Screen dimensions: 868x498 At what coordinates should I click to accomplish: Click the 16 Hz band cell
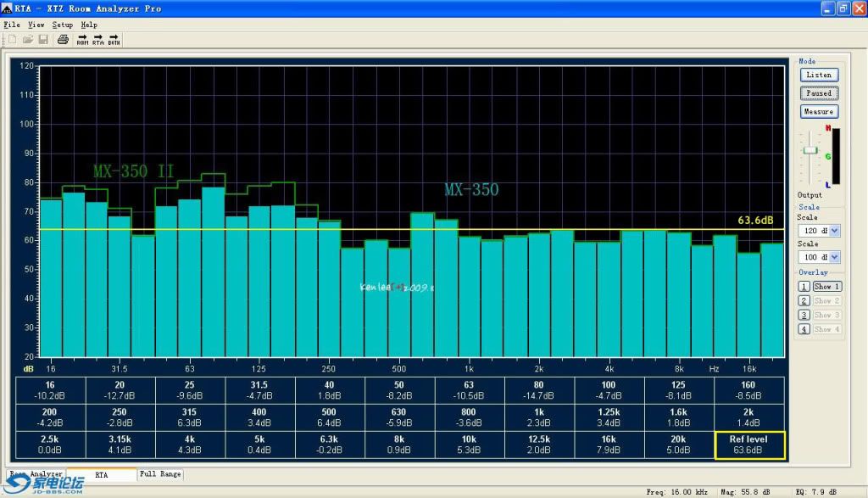click(x=50, y=390)
